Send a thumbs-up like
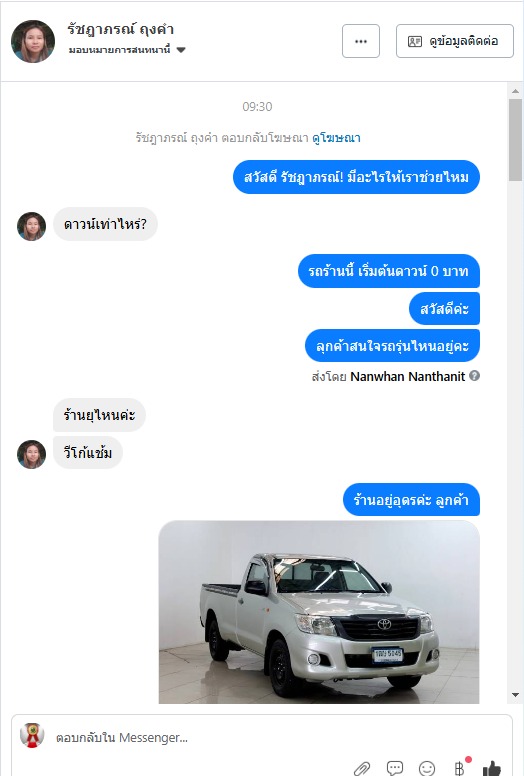This screenshot has height=776, width=524. coord(491,768)
